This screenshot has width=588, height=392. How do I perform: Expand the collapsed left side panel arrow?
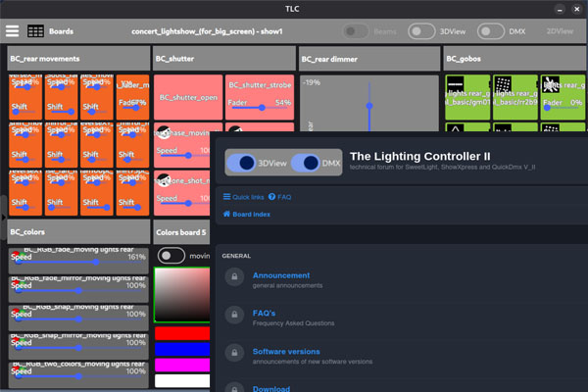pyautogui.click(x=3, y=204)
